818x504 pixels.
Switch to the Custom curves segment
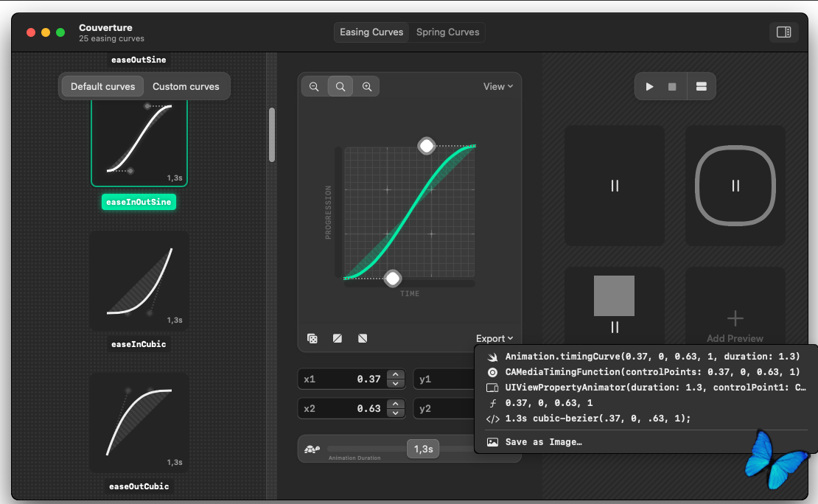186,87
